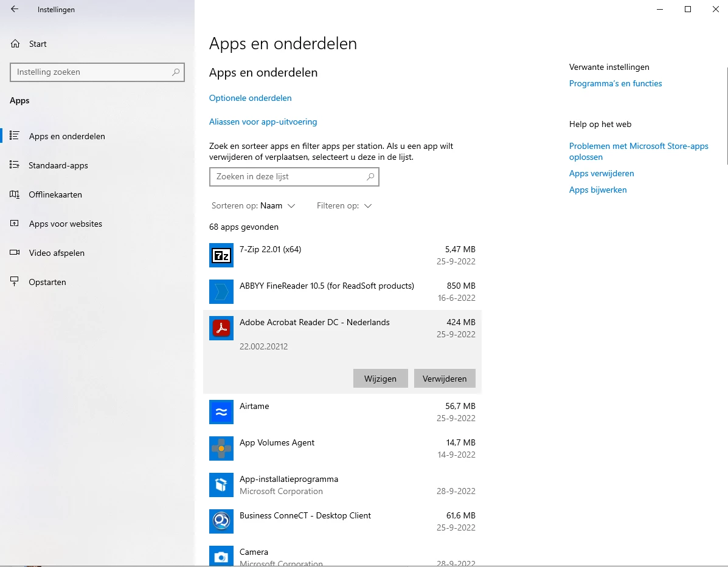Open Standaard-apps settings page
Viewport: 728px width, 567px height.
tap(97, 165)
